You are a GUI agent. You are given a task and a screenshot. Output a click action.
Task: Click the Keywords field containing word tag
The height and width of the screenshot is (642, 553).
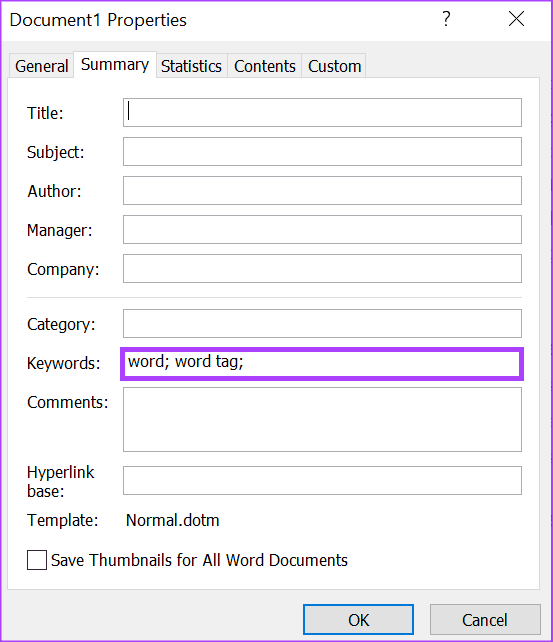tap(322, 364)
